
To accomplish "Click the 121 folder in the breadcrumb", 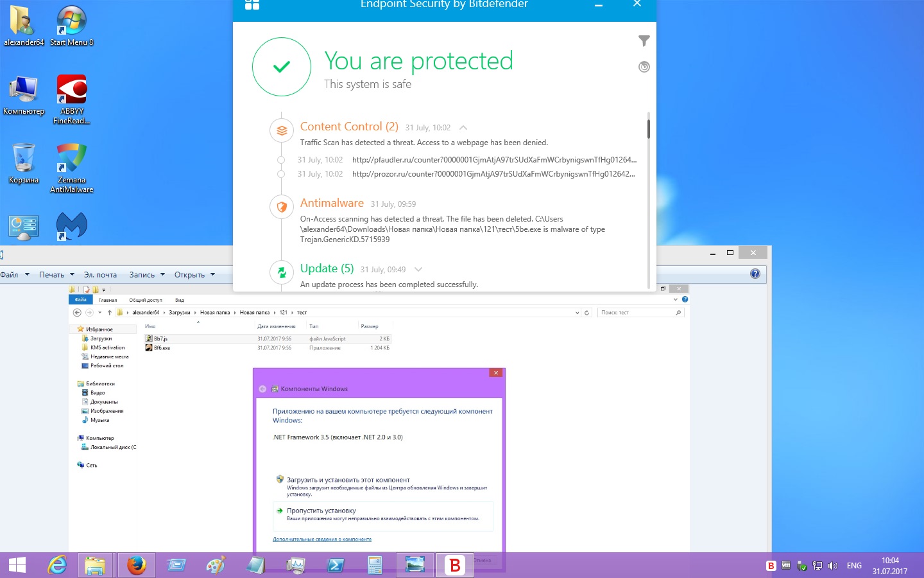I will pyautogui.click(x=283, y=313).
